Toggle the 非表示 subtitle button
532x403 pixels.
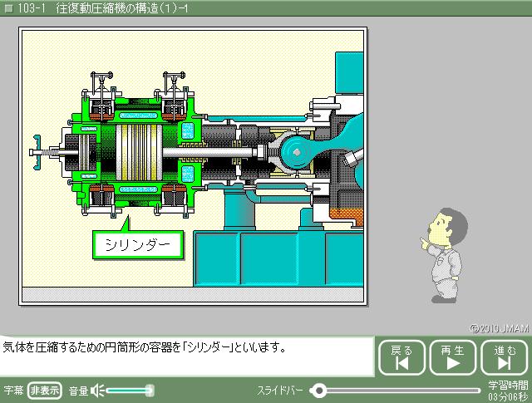[45, 391]
